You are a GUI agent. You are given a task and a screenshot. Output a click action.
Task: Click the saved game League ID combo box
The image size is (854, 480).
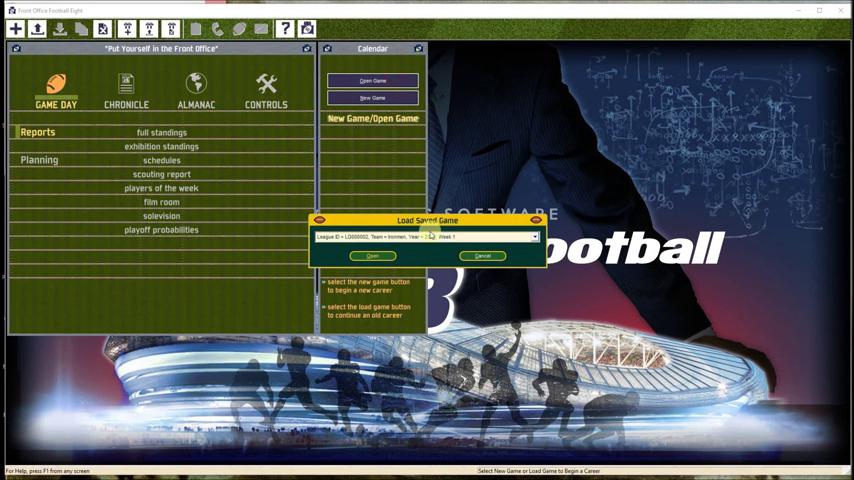(x=422, y=237)
